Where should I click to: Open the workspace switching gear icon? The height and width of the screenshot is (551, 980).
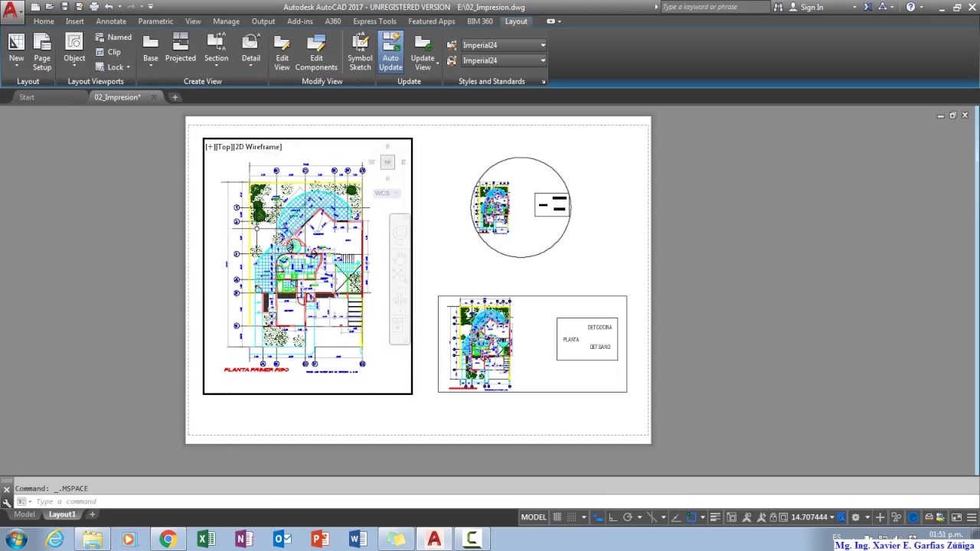click(x=855, y=517)
